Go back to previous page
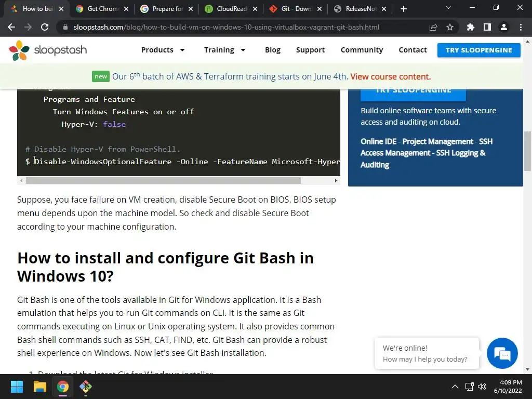Screen dimensions: 532x399 tap(11, 27)
